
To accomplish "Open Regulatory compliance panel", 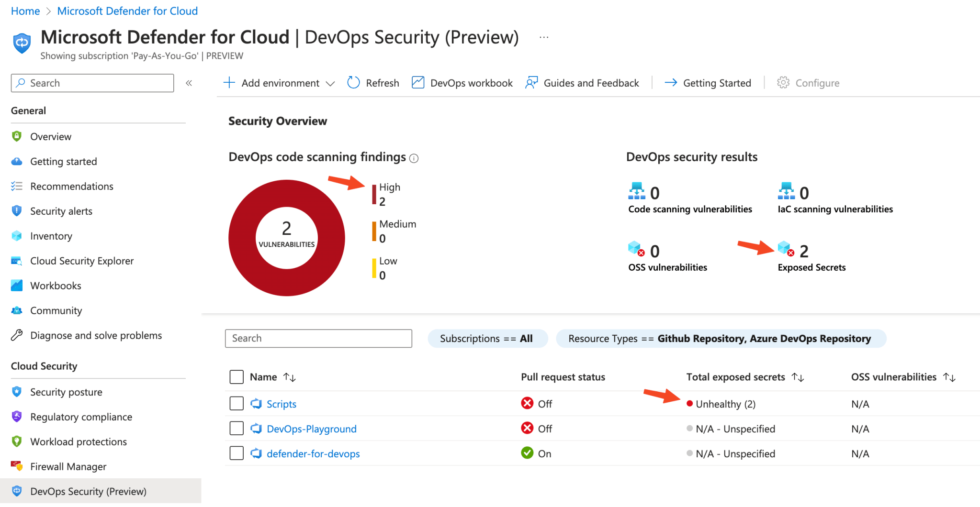I will point(81,417).
